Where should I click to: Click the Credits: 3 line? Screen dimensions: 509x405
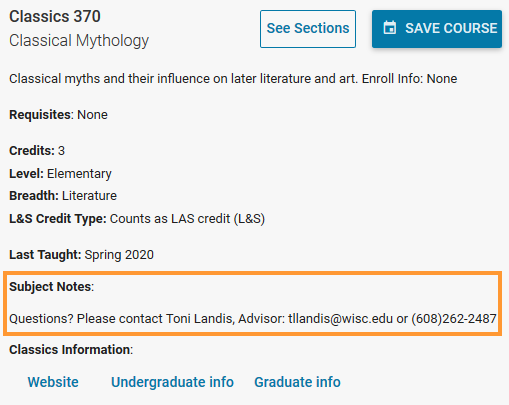point(37,151)
